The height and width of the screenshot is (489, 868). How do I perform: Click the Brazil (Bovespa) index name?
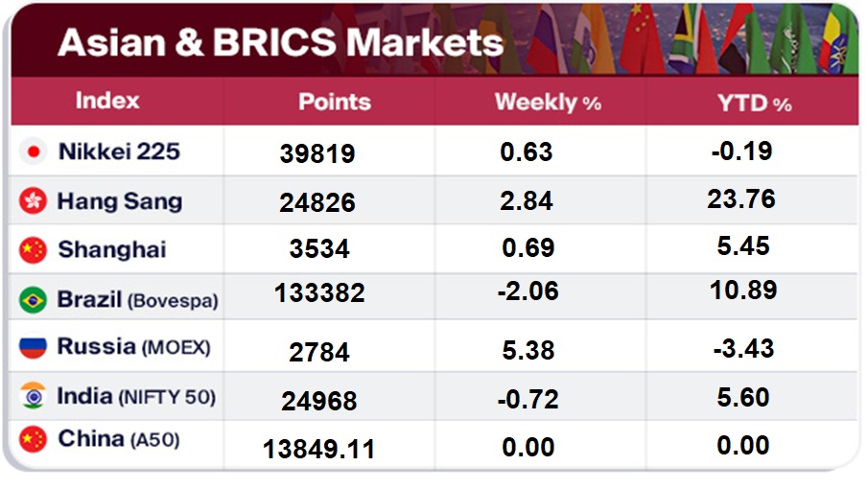tap(137, 299)
